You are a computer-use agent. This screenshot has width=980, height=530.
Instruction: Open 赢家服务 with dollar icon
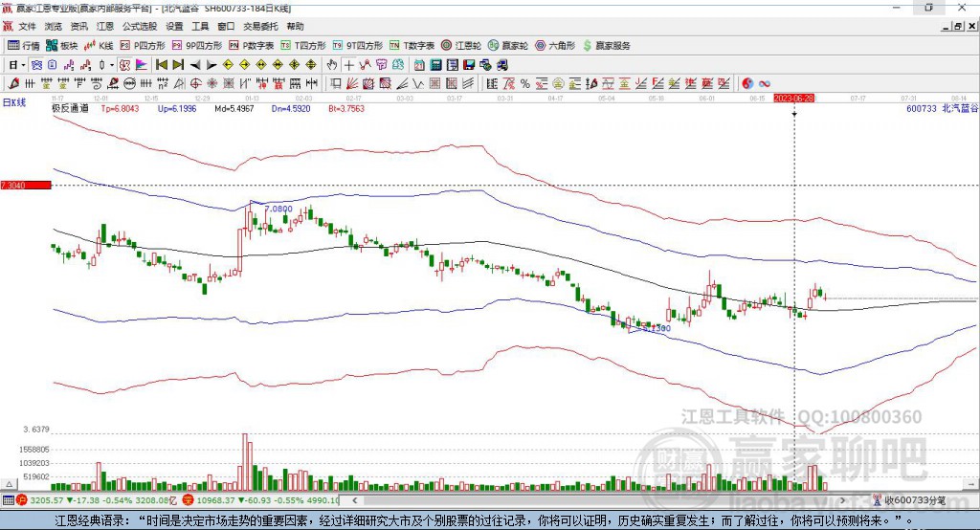point(606,46)
